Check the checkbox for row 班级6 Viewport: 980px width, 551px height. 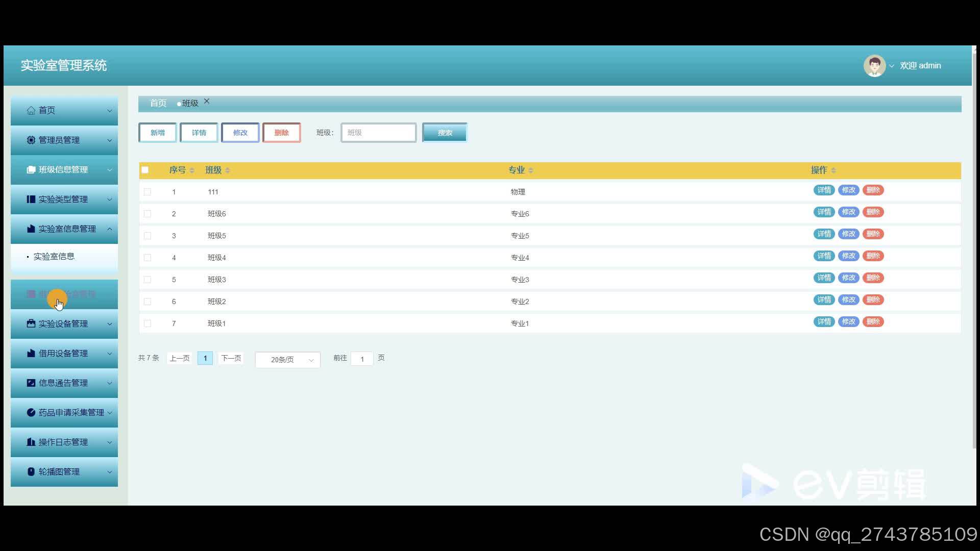pyautogui.click(x=148, y=214)
